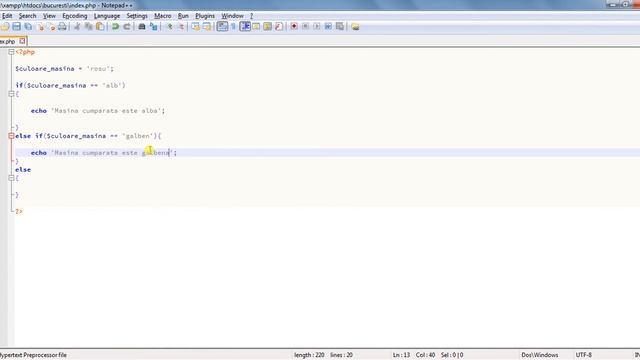Open the Encoding menu
Screen dimensions: 640x360
75,16
